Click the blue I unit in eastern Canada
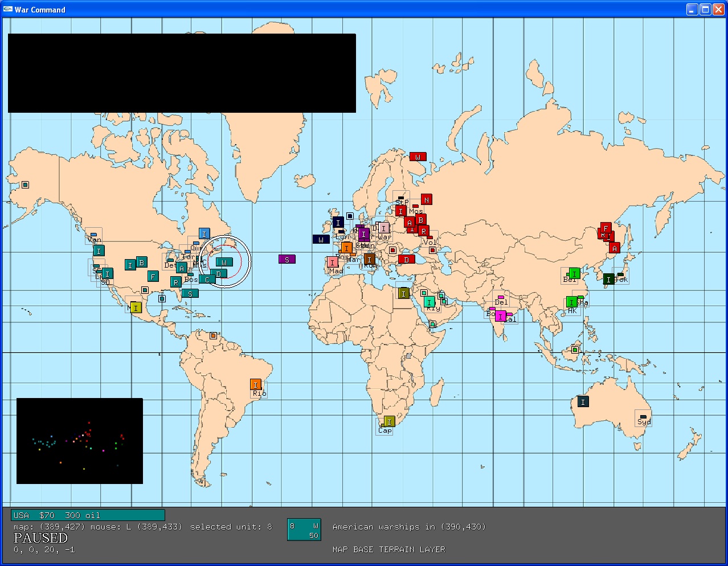 coord(204,233)
